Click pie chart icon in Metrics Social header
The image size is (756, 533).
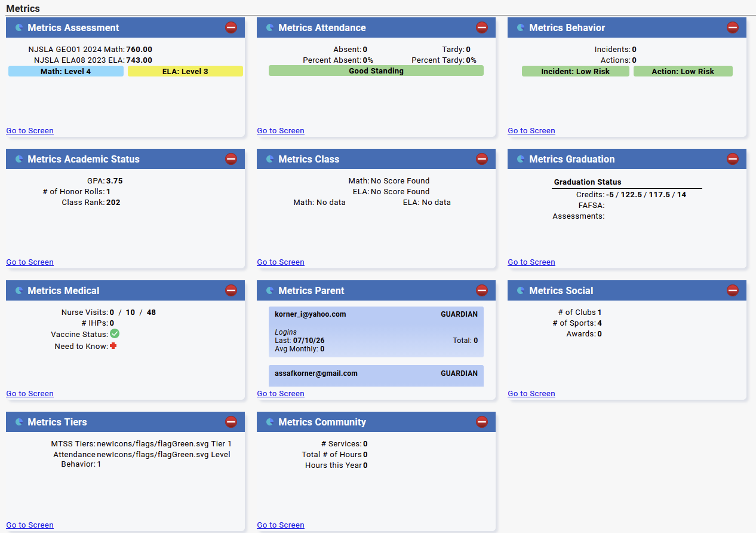pyautogui.click(x=521, y=290)
